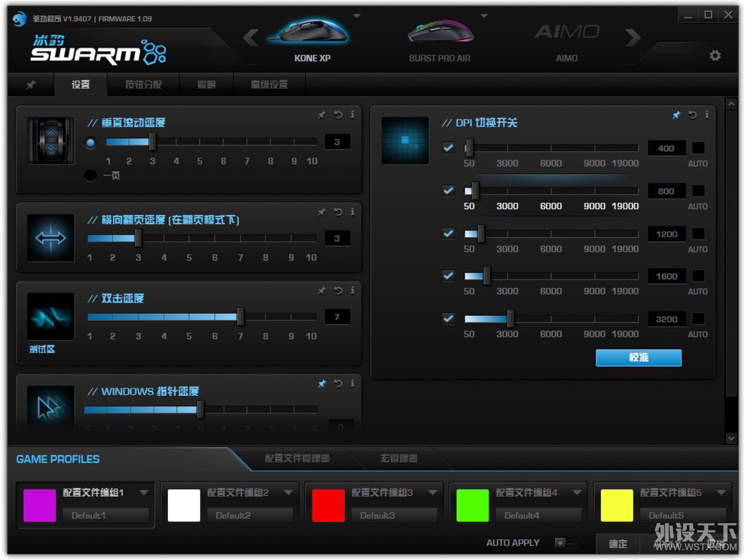Open the settings gear icon
Screen dimensions: 746x560
[x=715, y=56]
